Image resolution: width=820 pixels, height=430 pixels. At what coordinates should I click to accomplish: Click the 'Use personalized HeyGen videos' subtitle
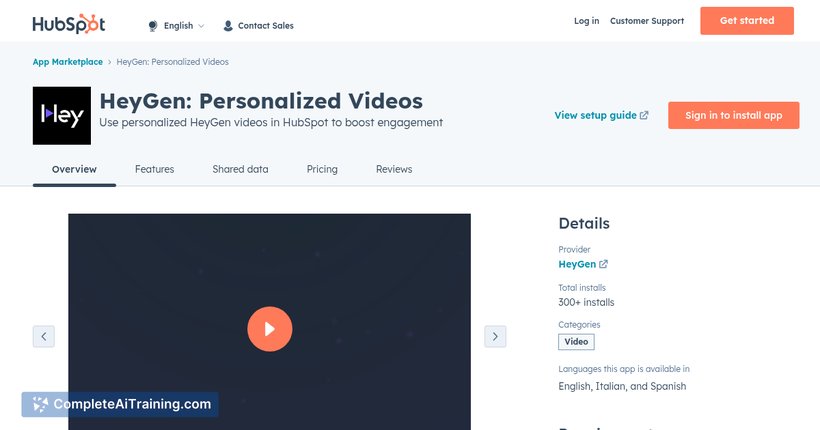click(x=271, y=122)
